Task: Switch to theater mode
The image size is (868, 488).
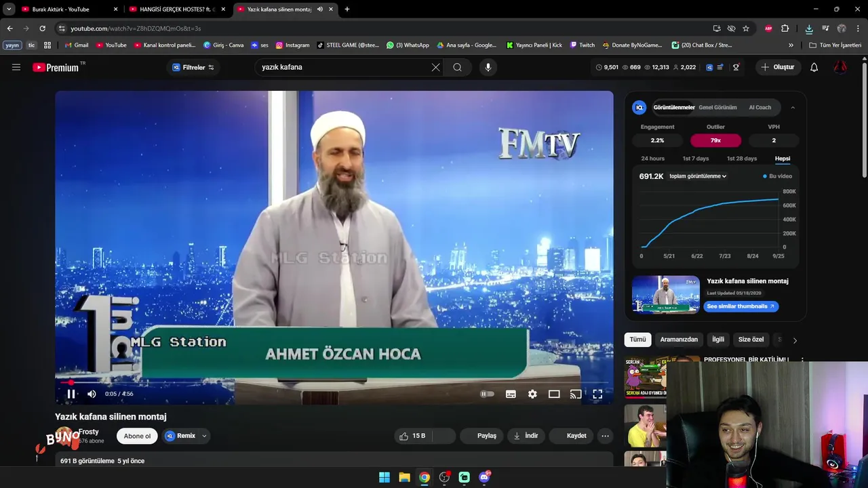Action: pos(554,394)
